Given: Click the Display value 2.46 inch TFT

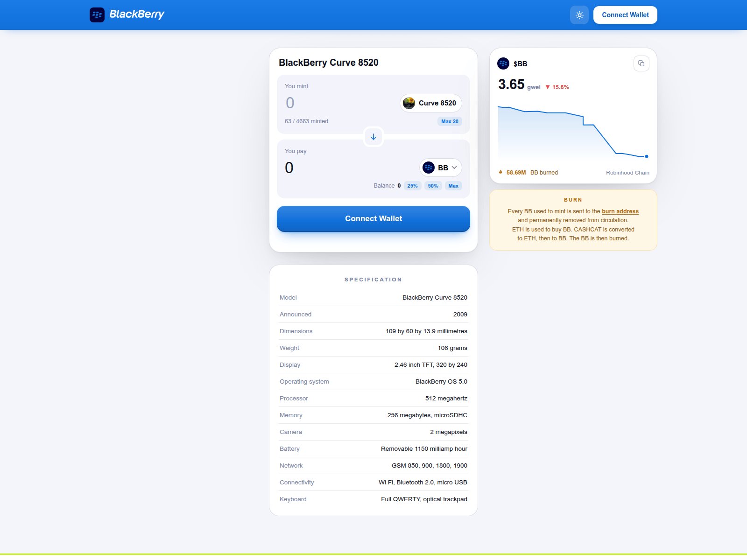Looking at the screenshot, I should (x=431, y=365).
